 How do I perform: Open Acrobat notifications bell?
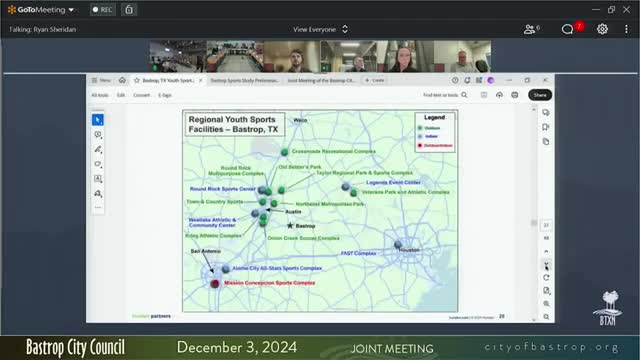467,80
